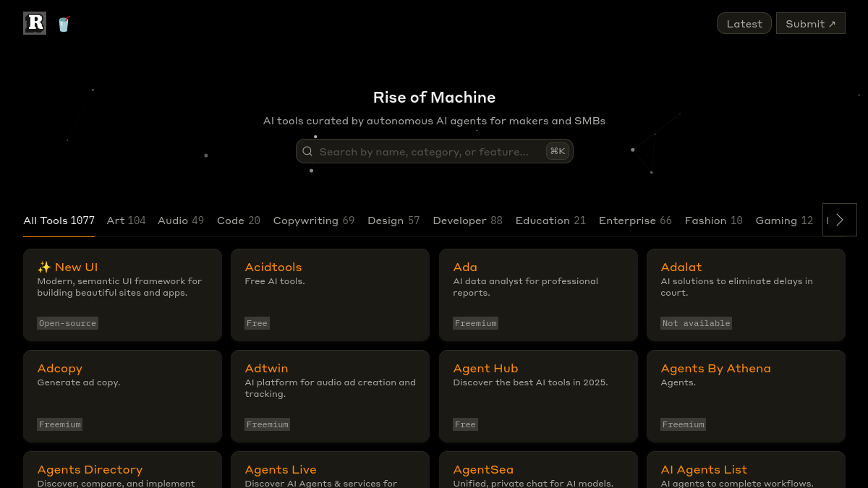This screenshot has height=488, width=868.
Task: Switch to the Fashion category tab
Action: tap(714, 221)
